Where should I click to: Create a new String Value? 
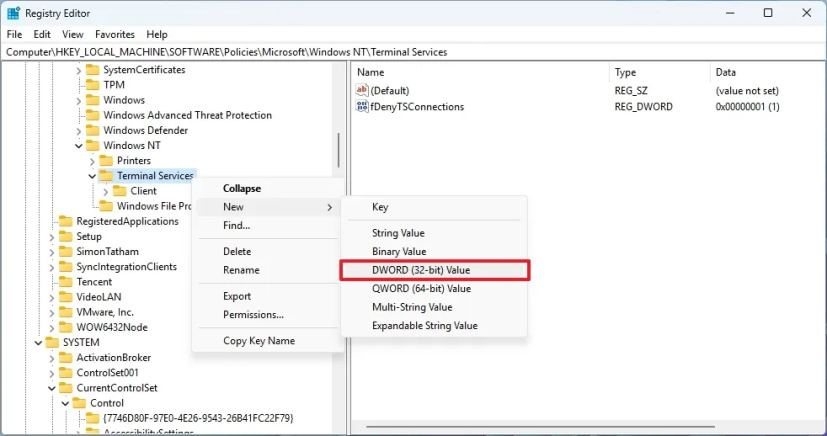tap(434, 233)
